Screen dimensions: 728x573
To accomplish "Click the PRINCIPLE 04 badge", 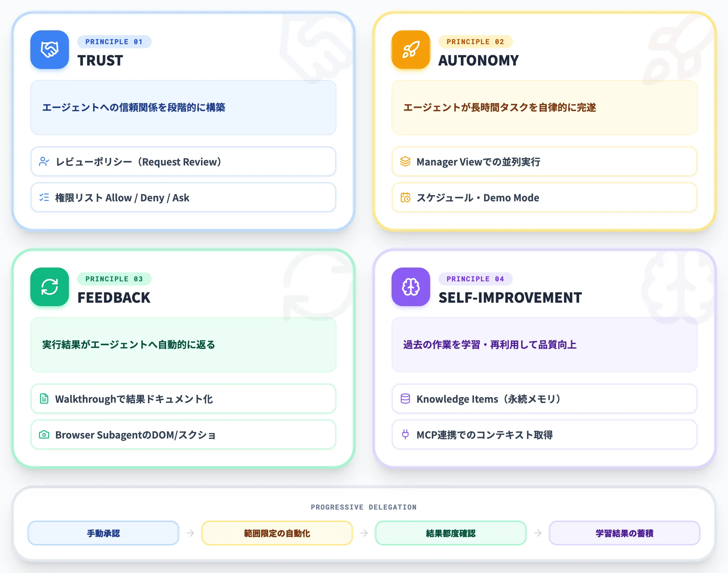I will click(475, 279).
